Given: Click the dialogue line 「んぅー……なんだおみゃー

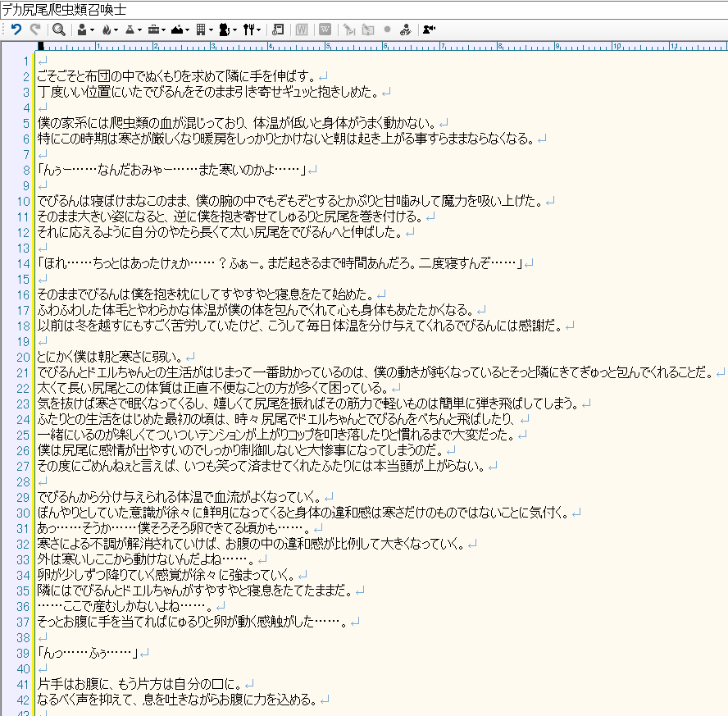Looking at the screenshot, I should coord(172,170).
